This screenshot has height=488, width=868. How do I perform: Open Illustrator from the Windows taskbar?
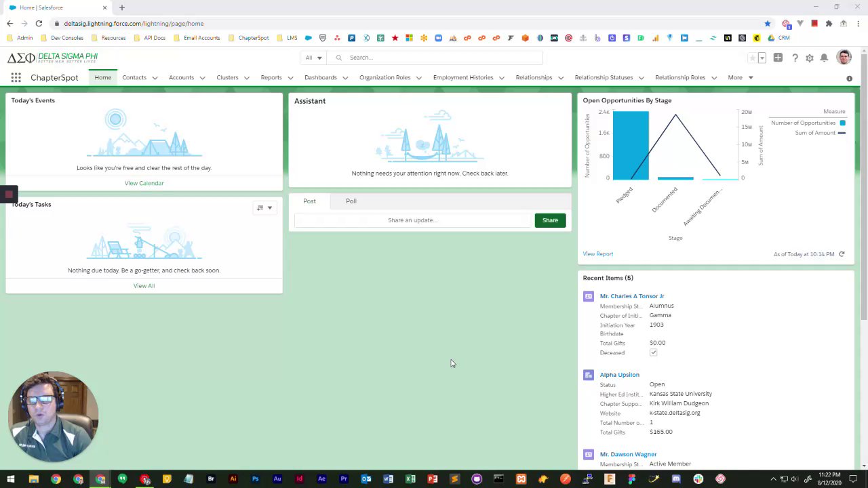(x=233, y=479)
